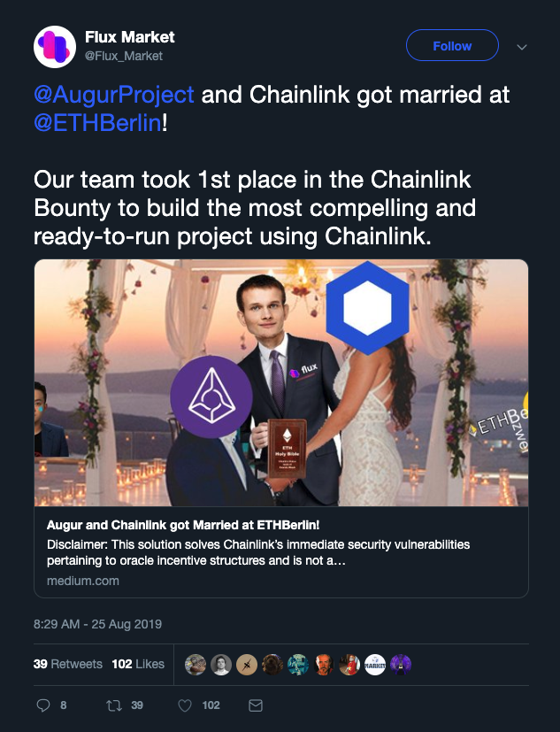The height and width of the screenshot is (732, 560).
Task: View the 102 Likes list
Action: pyautogui.click(x=138, y=664)
